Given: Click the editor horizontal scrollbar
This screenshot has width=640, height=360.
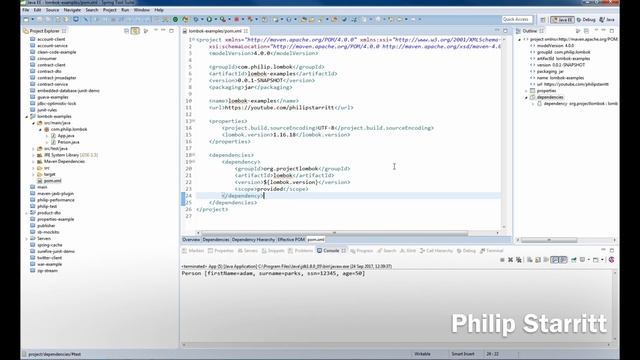Looking at the screenshot, I should coord(334,233).
